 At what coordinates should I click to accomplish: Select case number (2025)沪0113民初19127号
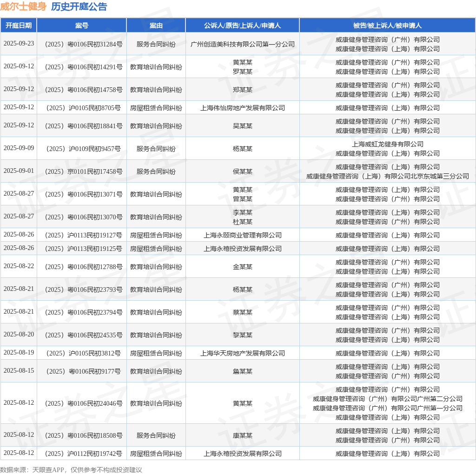click(x=84, y=235)
